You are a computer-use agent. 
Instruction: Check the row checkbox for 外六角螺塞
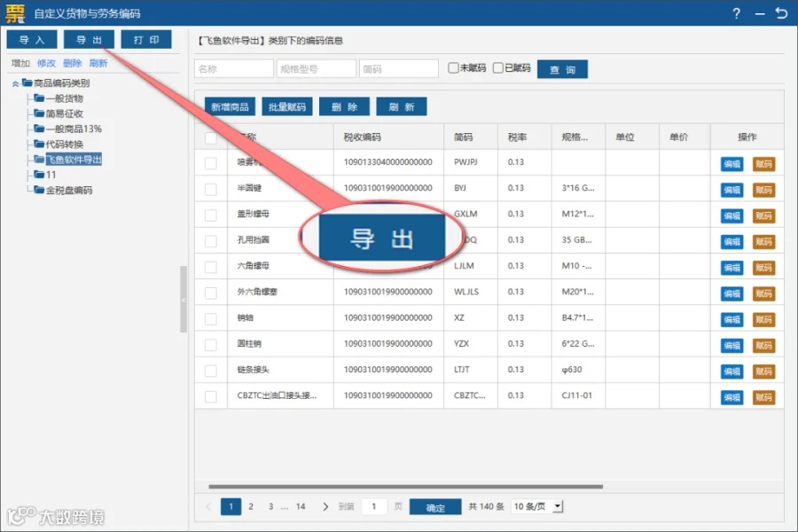(x=211, y=293)
